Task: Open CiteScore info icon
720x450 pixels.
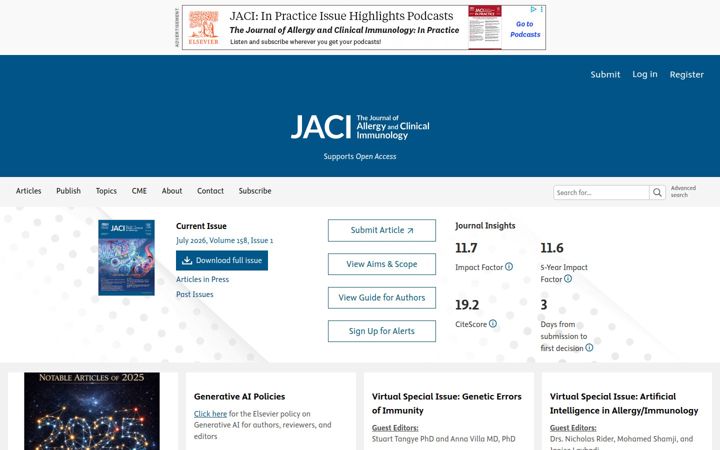Action: pos(493,324)
